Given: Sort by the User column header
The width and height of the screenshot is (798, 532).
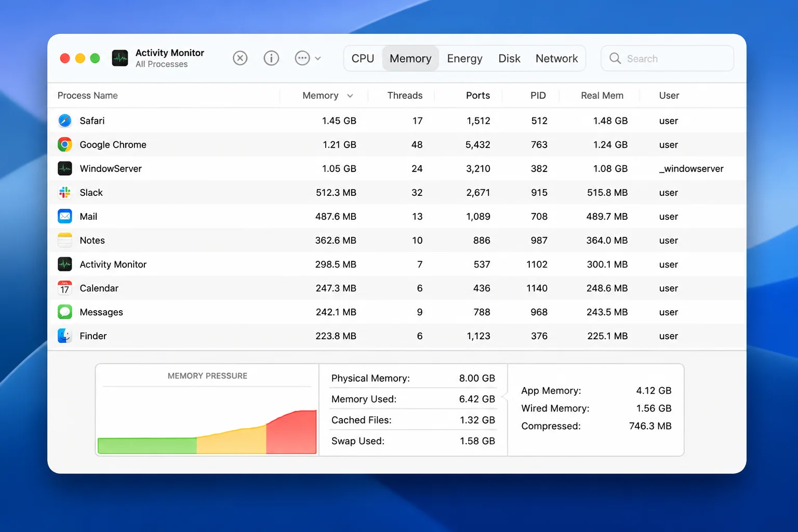Looking at the screenshot, I should tap(669, 96).
